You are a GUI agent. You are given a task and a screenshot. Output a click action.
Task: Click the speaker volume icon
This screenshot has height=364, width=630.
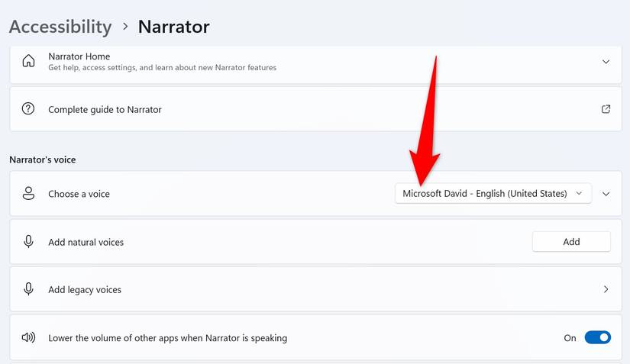pos(28,337)
